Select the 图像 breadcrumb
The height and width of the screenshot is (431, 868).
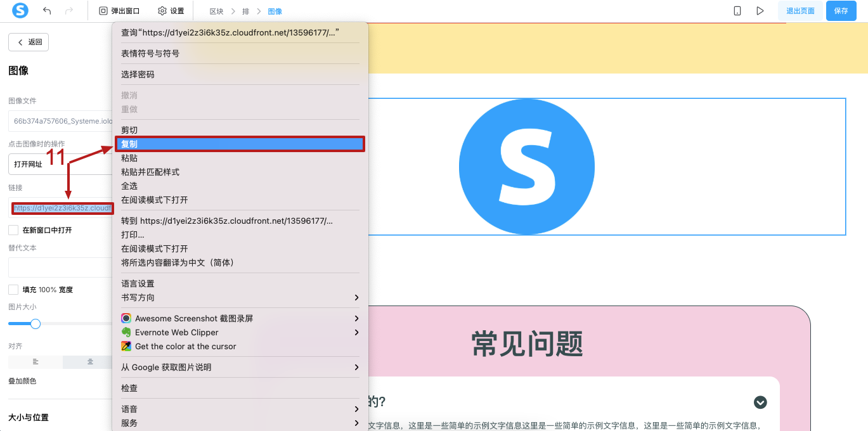click(275, 11)
